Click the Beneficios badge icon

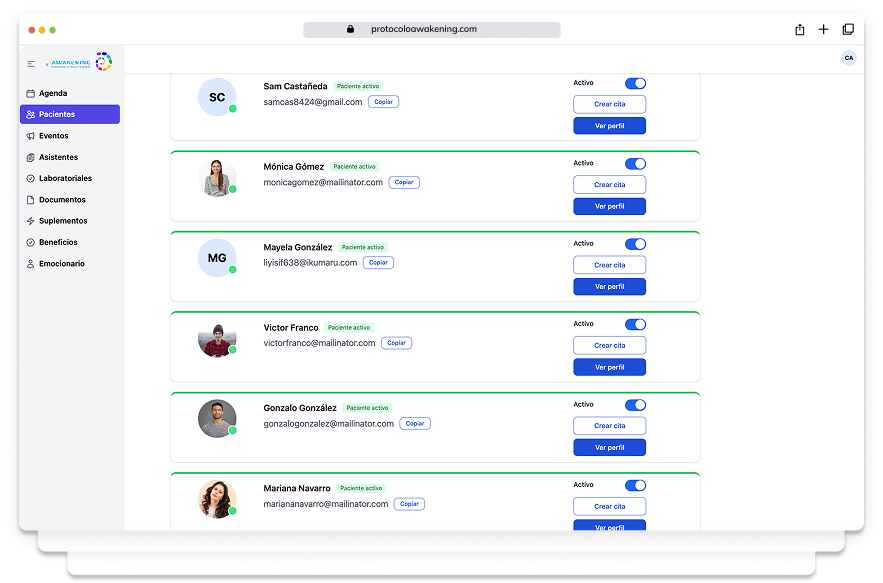(31, 243)
